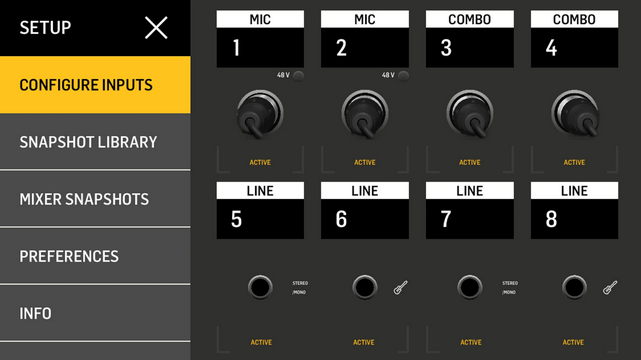Image resolution: width=641 pixels, height=360 pixels.
Task: Toggle the guitar Hi-Z icon for input 8
Action: point(610,287)
